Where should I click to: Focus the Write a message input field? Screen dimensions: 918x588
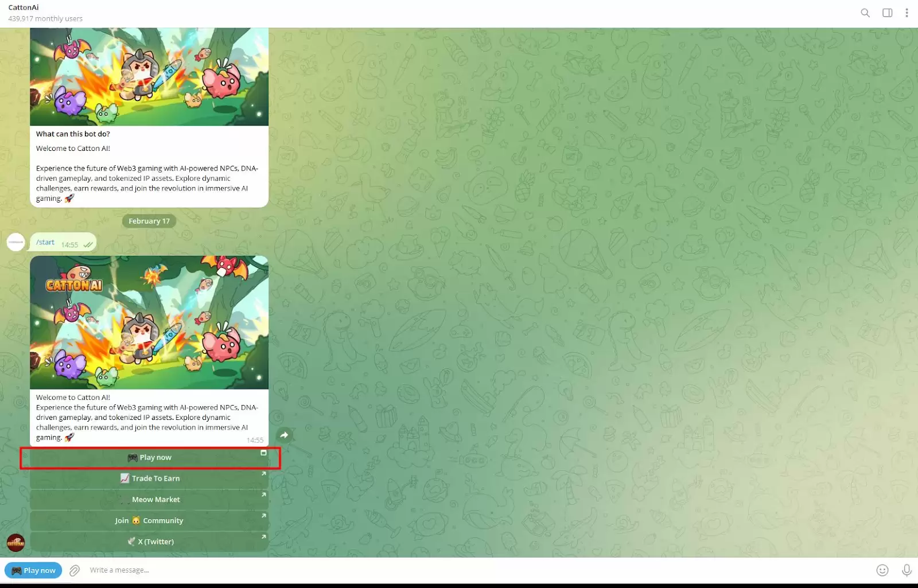172,570
